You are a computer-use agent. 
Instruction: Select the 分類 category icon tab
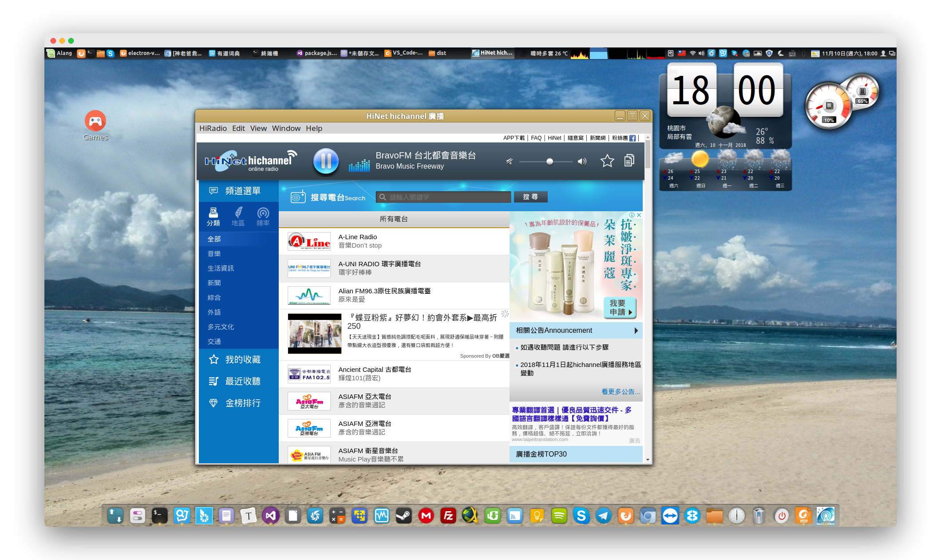[x=213, y=217]
